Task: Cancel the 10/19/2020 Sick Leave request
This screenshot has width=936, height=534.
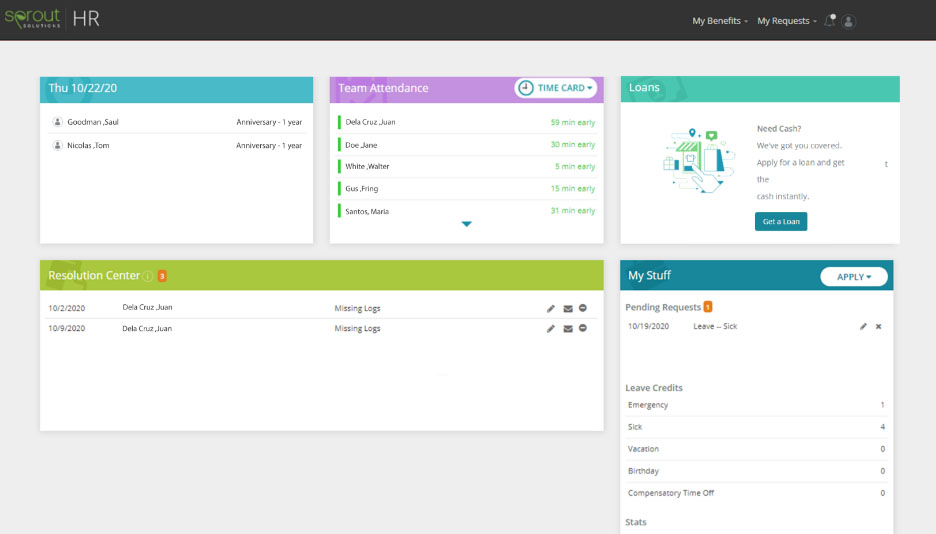Action: pyautogui.click(x=879, y=327)
